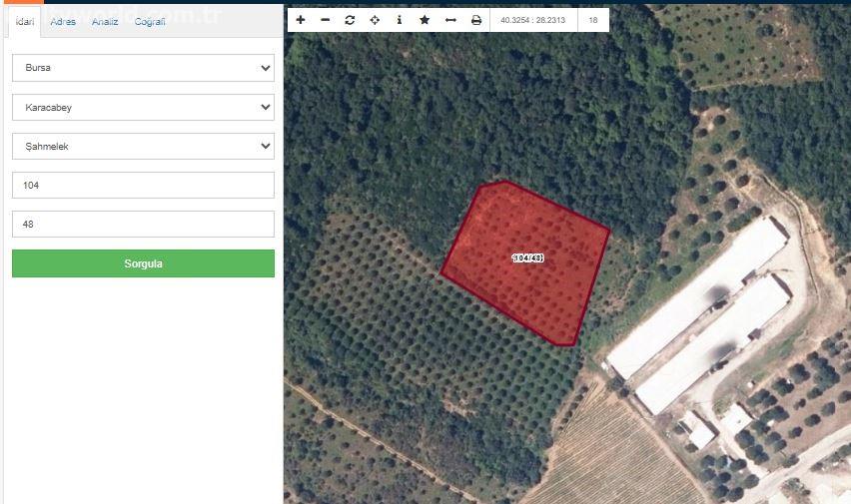
Task: Click the zoom out minus icon
Action: pyautogui.click(x=325, y=20)
